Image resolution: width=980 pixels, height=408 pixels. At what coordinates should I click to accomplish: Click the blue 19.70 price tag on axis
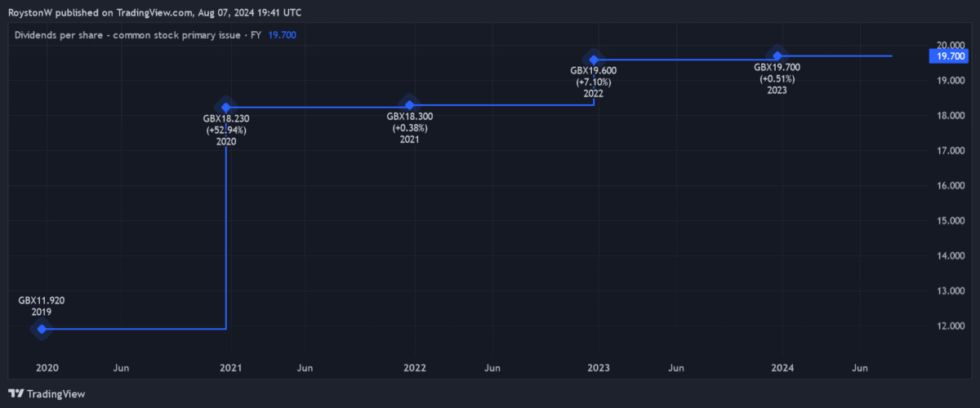951,56
